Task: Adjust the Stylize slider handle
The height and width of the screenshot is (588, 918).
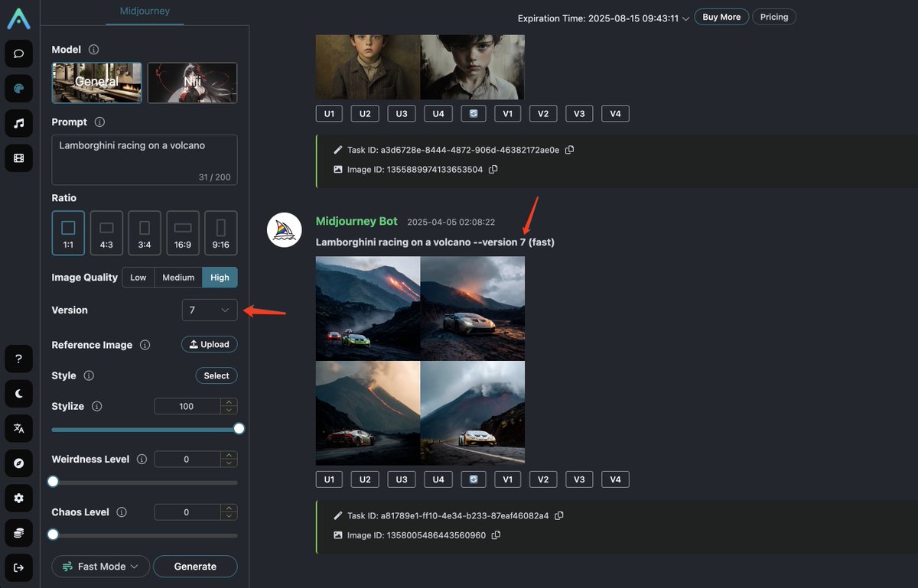Action: coord(239,429)
